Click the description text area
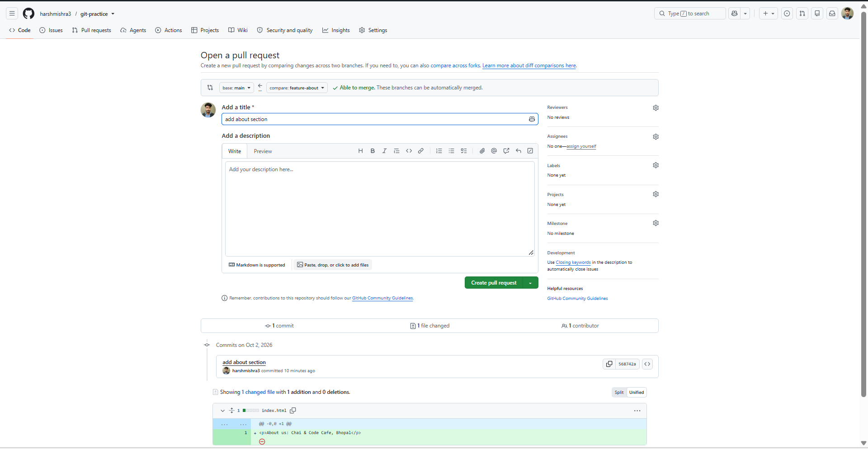 380,209
